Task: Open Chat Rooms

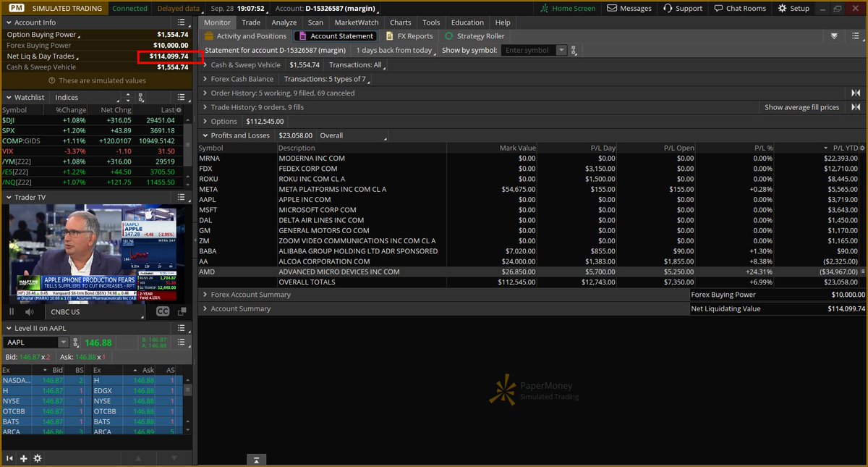Action: tap(740, 8)
